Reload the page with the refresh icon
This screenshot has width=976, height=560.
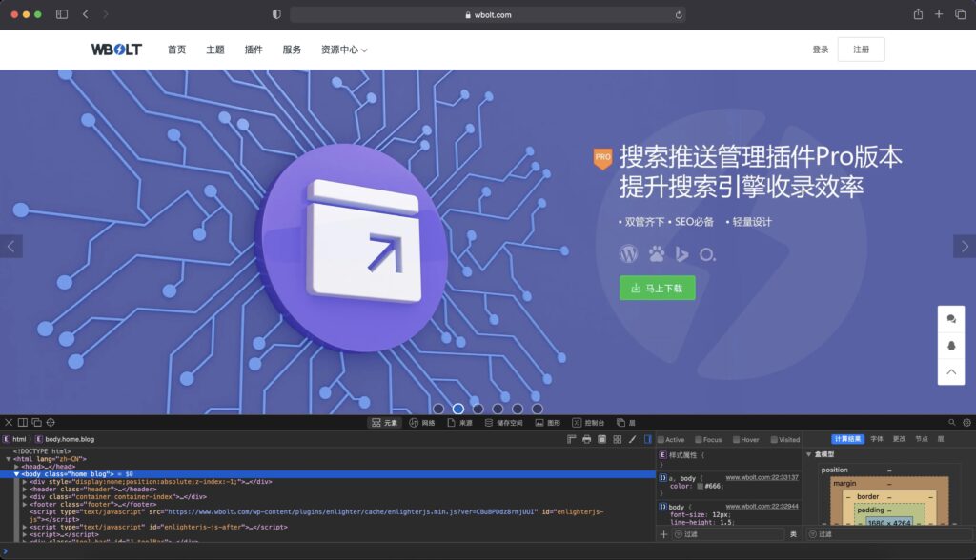tap(679, 14)
